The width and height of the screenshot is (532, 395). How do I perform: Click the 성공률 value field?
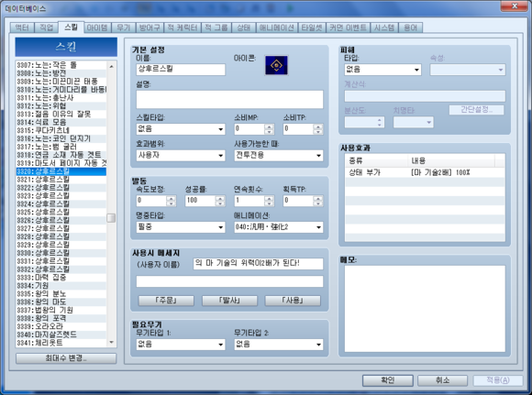(201, 201)
